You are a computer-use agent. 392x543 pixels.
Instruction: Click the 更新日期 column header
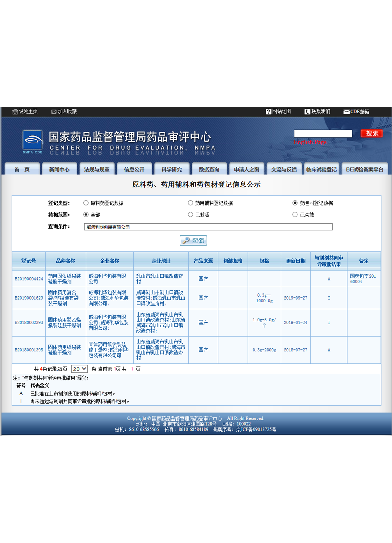point(296,261)
